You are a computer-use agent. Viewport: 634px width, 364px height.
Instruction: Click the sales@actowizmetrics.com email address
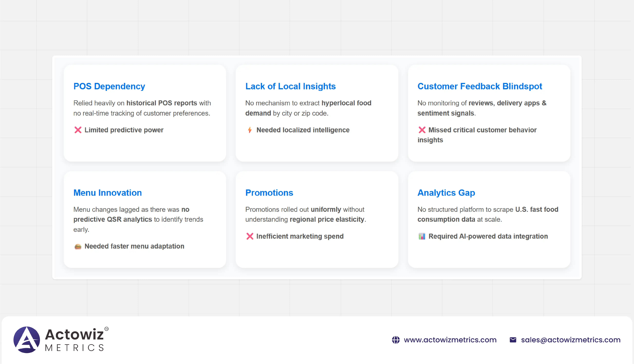(571, 340)
